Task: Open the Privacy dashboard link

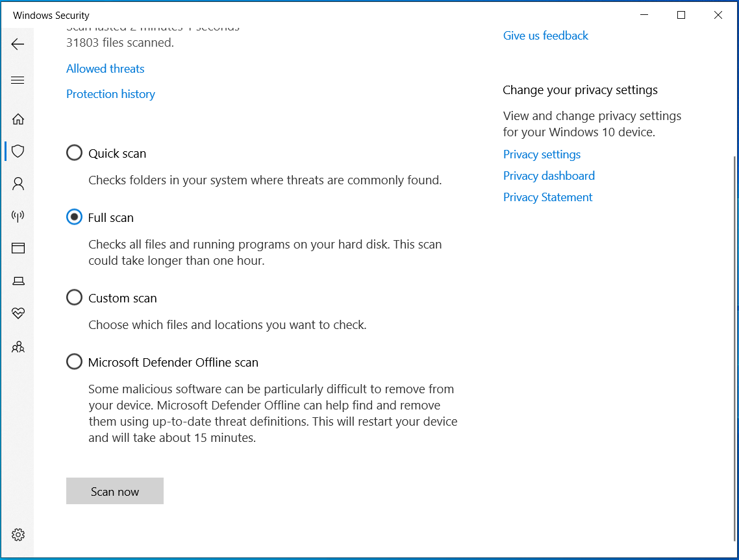Action: click(549, 176)
